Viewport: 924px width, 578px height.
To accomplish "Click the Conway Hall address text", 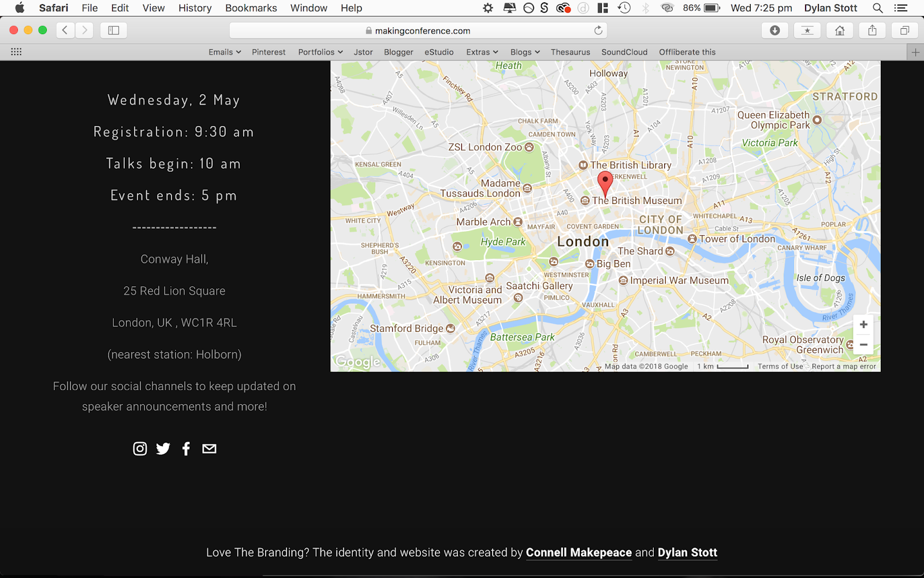I will pyautogui.click(x=174, y=260).
